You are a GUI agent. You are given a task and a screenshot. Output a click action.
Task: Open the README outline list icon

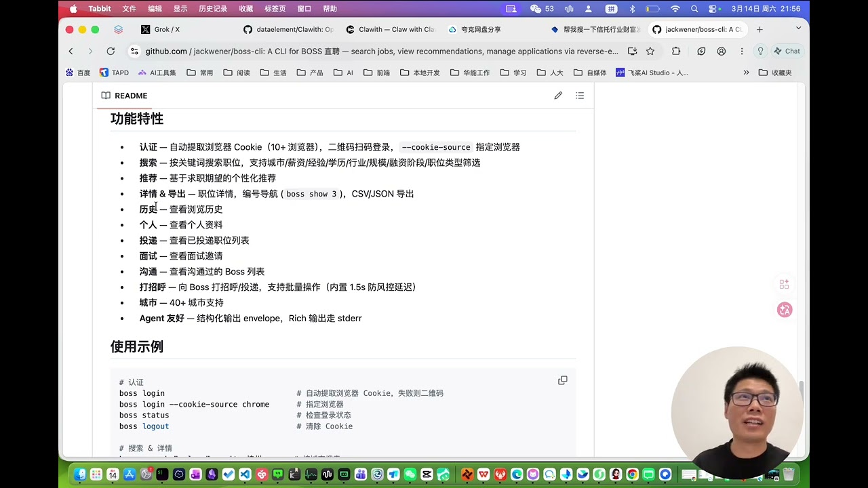coord(580,96)
